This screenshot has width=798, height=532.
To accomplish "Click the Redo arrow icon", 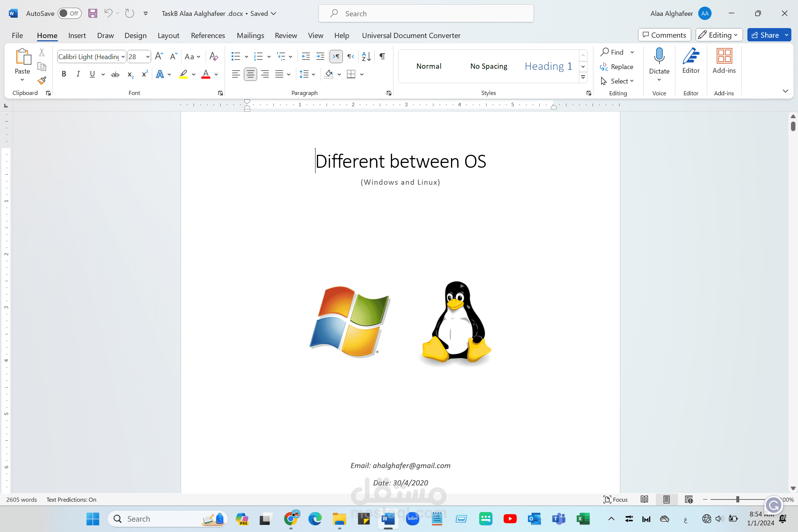I will 129,14.
